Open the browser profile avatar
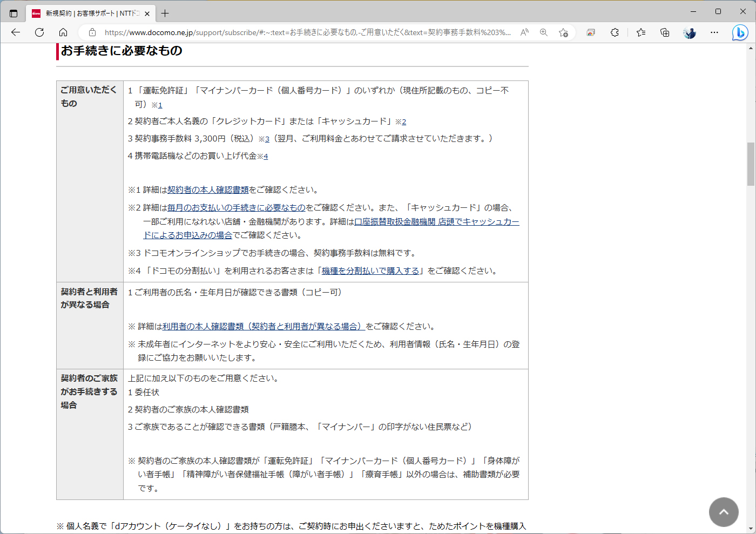Image resolution: width=756 pixels, height=534 pixels. click(690, 32)
